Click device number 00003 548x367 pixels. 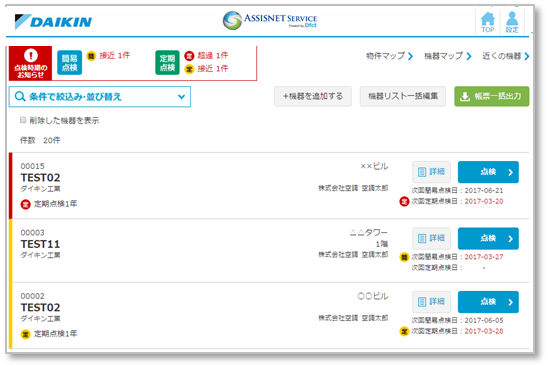pyautogui.click(x=33, y=233)
